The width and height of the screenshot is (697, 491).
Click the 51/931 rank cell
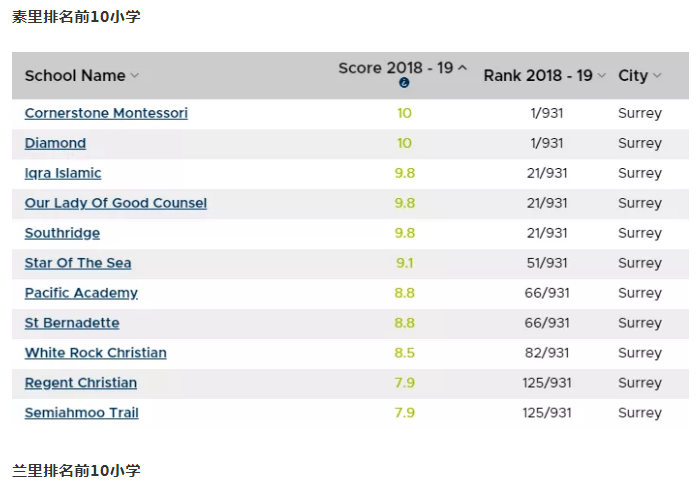pos(547,263)
